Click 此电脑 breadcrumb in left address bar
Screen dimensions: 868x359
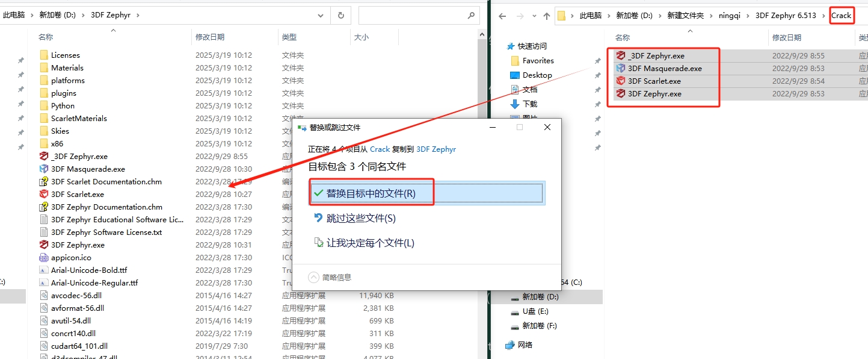(14, 15)
